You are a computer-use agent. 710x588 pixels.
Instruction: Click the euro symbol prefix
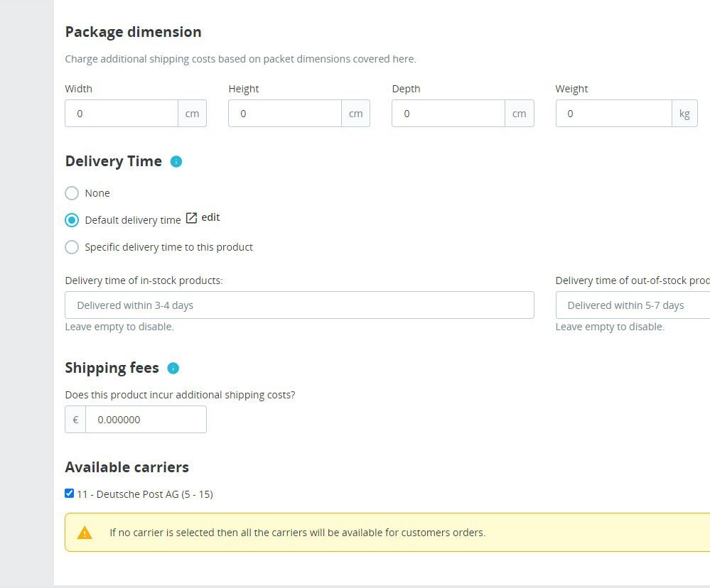[75, 420]
